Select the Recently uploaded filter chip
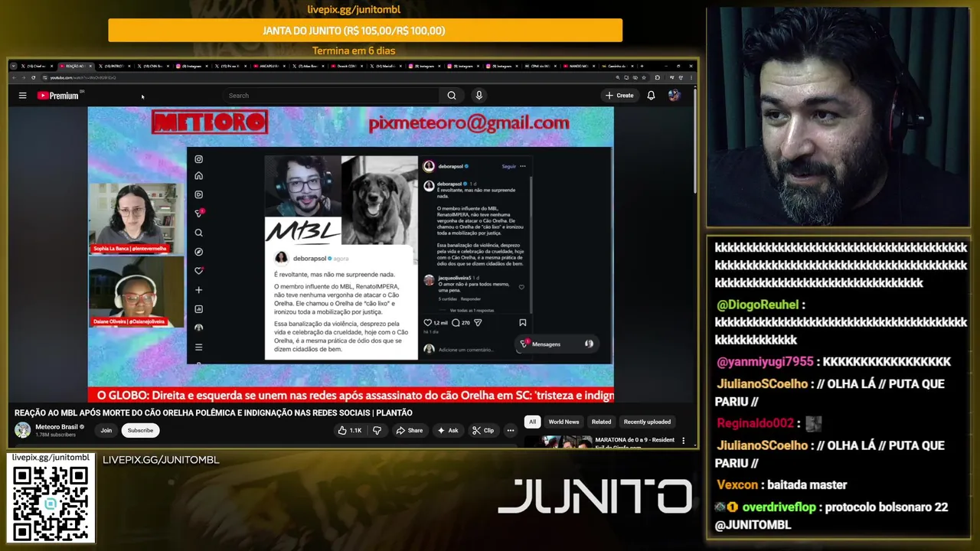 647,422
